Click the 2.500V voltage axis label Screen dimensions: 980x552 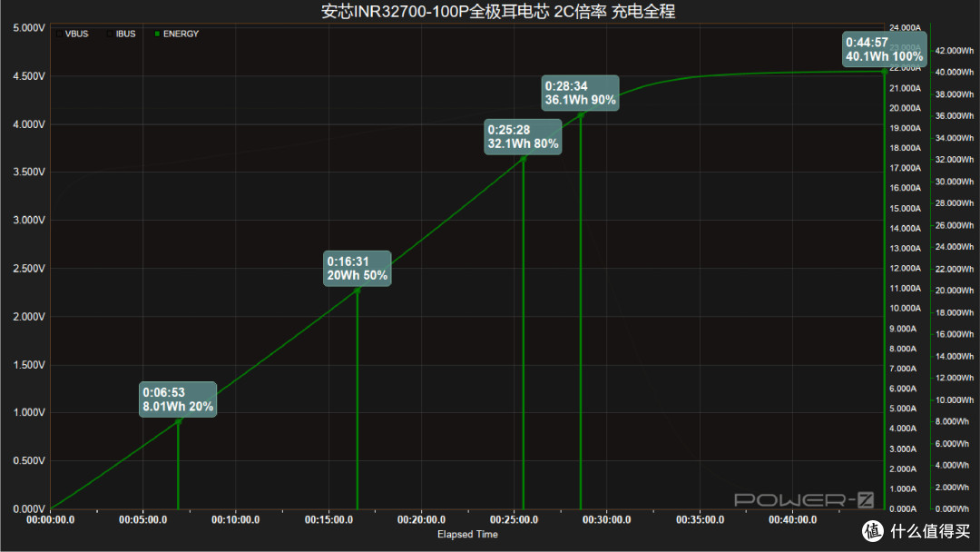(29, 268)
